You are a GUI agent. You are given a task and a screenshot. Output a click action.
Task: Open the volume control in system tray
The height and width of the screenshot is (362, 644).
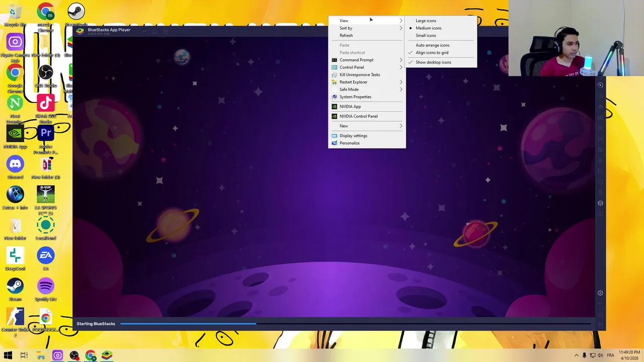pos(600,355)
